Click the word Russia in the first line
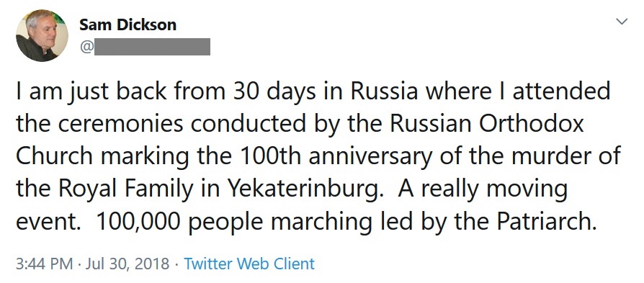 (x=384, y=91)
